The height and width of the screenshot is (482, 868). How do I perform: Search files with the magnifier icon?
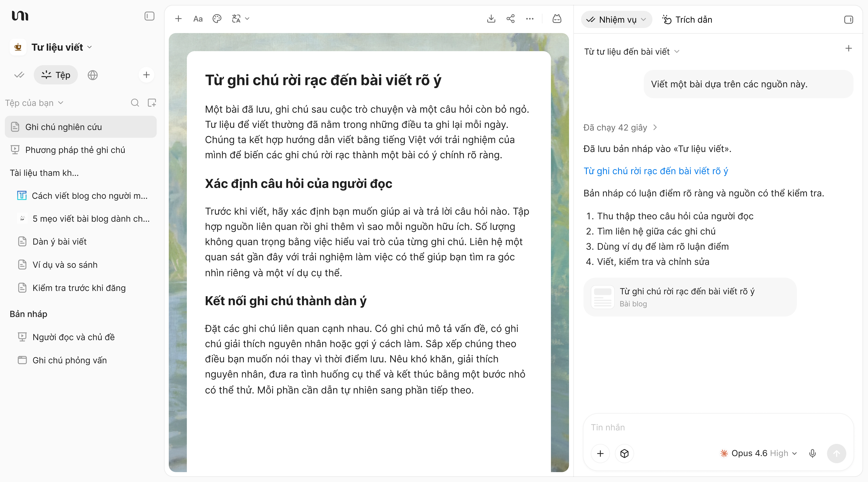tap(135, 103)
